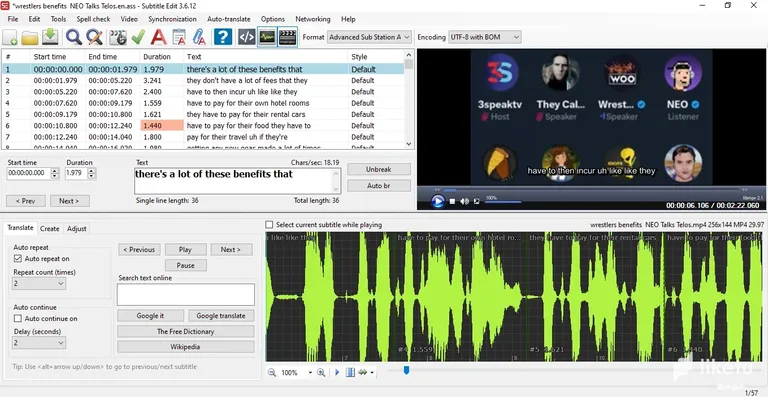
Task: Click the Start time column header
Action: pyautogui.click(x=57, y=57)
